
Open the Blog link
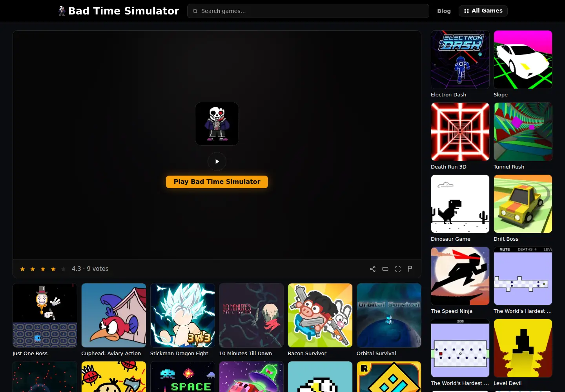444,11
